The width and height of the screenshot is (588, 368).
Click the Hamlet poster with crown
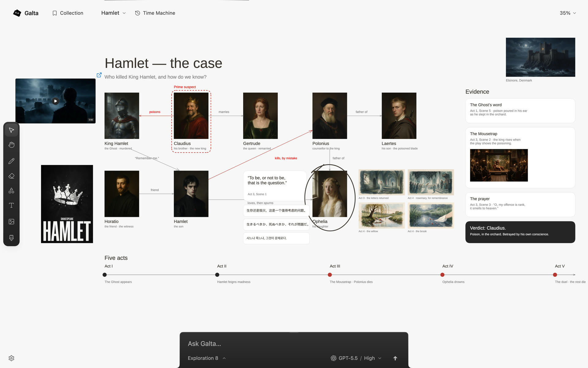(x=67, y=204)
